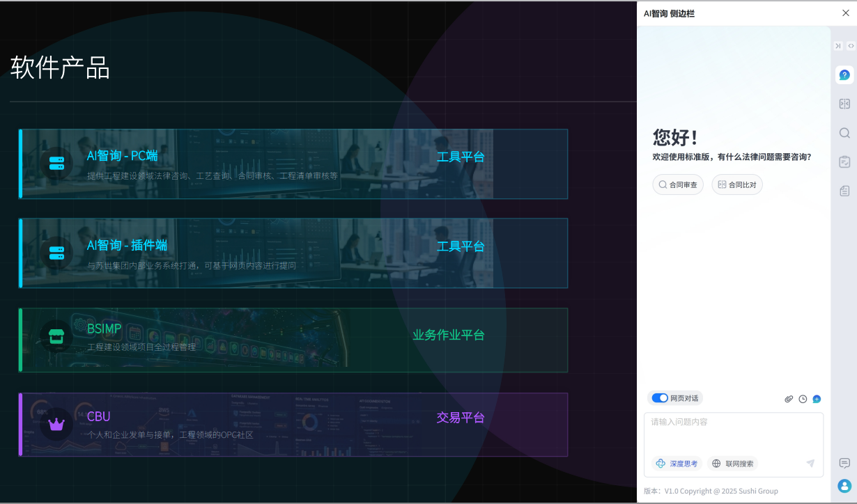Open the feedback message icon
This screenshot has height=504, width=857.
pyautogui.click(x=844, y=463)
